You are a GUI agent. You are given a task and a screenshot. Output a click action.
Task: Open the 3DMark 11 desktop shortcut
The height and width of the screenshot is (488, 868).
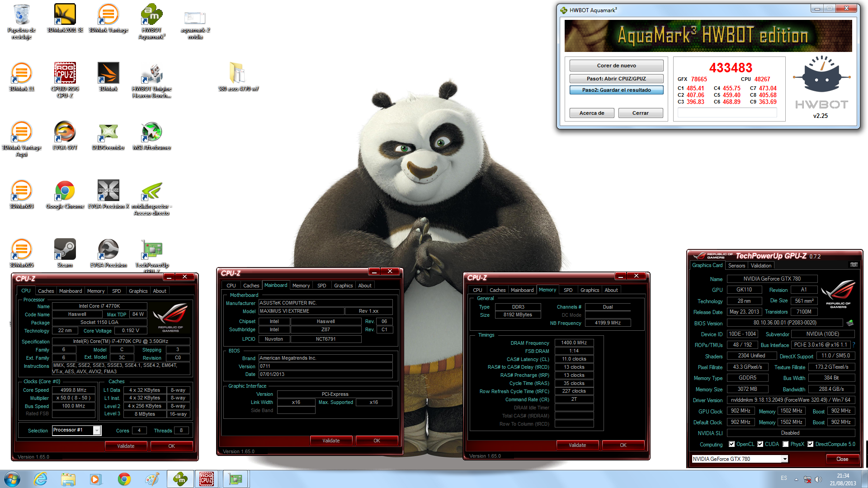(x=21, y=77)
